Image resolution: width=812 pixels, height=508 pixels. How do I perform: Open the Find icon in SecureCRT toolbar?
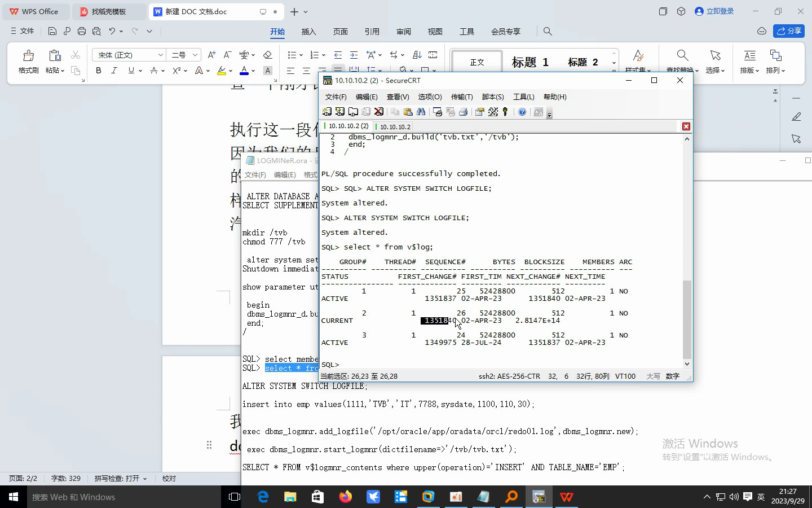click(421, 112)
